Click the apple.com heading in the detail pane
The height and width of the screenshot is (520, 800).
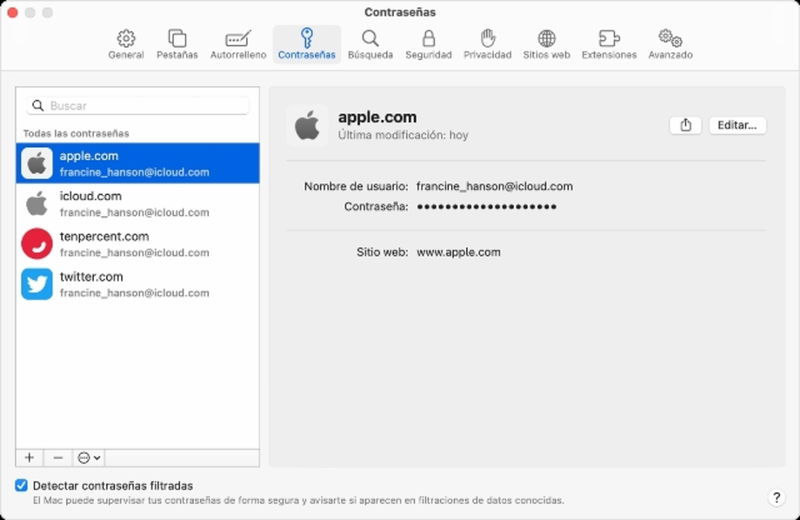click(x=377, y=117)
